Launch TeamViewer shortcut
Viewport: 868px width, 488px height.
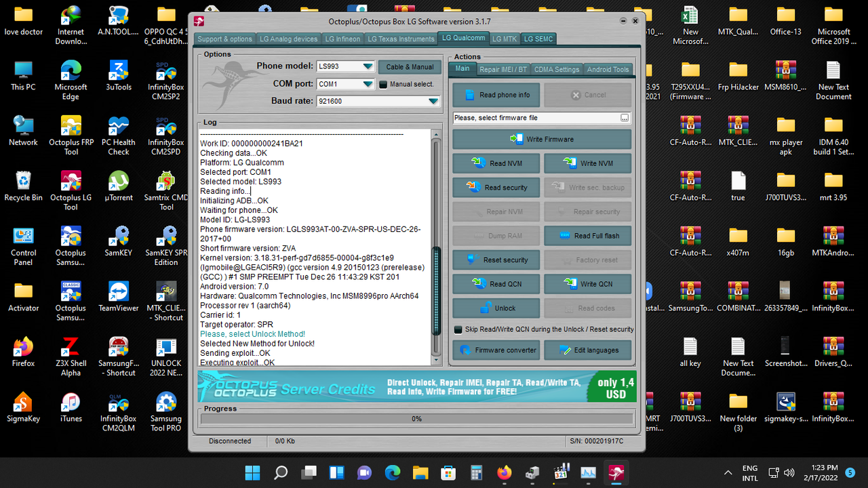click(x=119, y=296)
